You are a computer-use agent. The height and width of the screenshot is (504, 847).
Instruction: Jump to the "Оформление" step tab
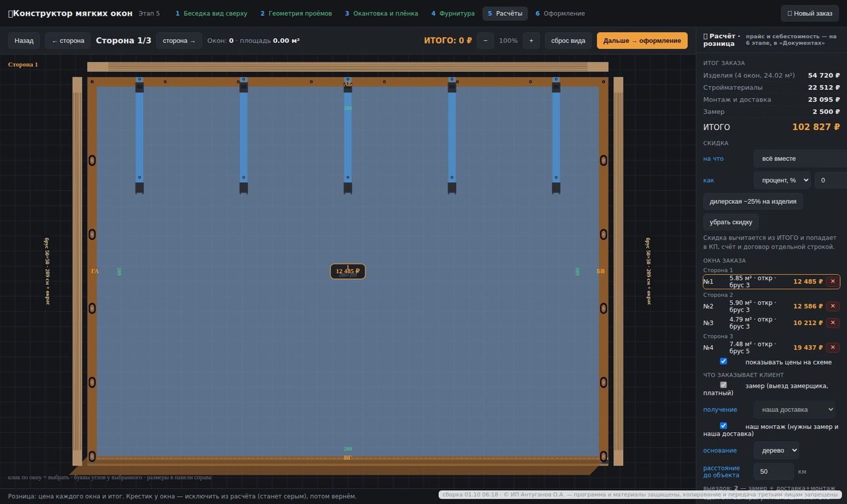(560, 13)
